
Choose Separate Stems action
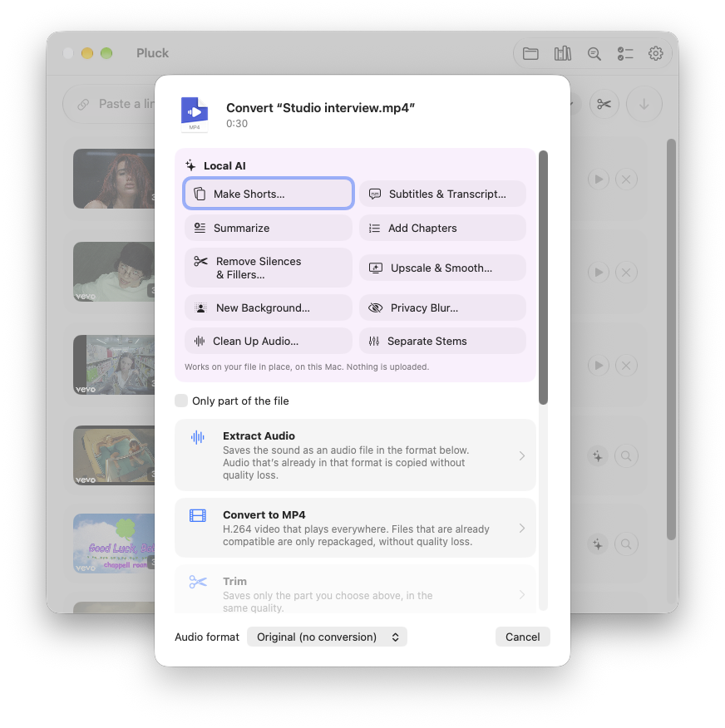pos(442,342)
